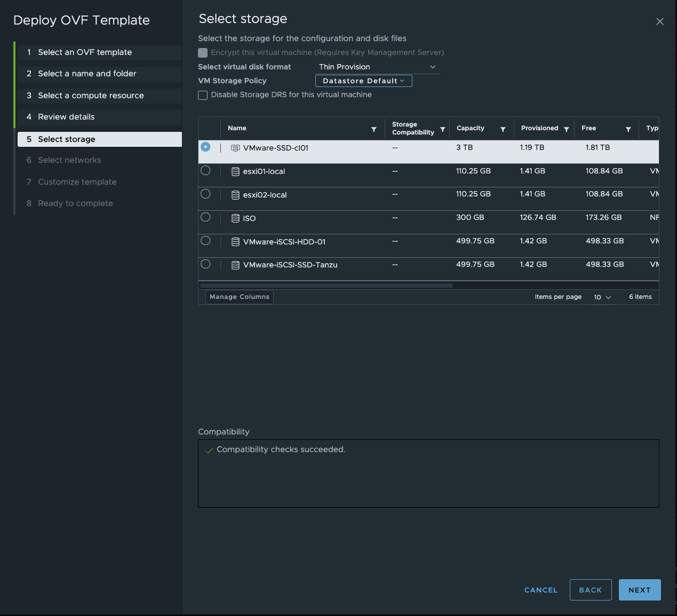Image resolution: width=677 pixels, height=616 pixels.
Task: Select the esxi02-local datastore radio button
Action: (x=205, y=194)
